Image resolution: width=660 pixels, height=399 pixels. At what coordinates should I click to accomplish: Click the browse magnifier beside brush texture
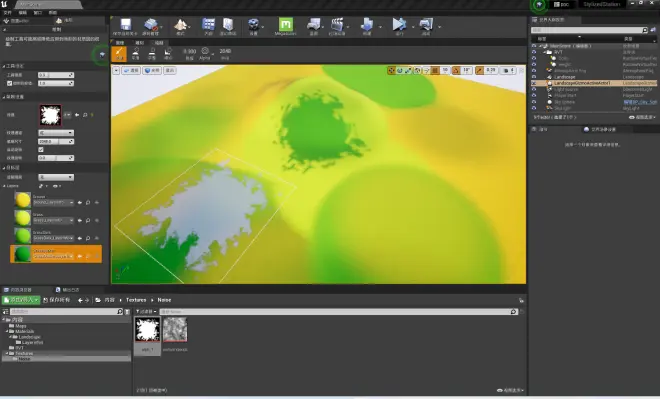(85, 114)
